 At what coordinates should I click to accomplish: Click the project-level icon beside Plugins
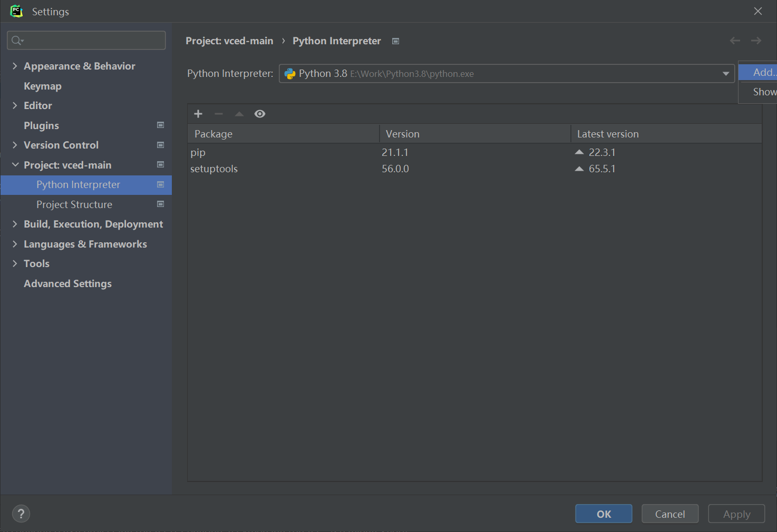[161, 125]
